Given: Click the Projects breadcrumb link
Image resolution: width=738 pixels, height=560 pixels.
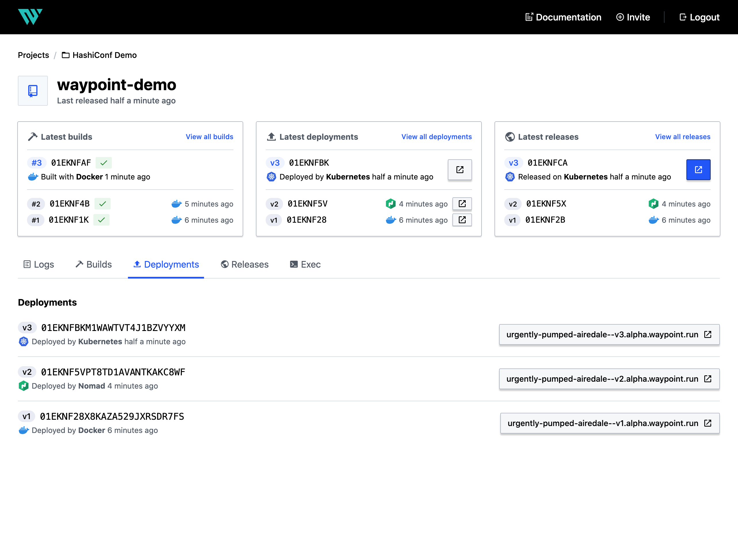Looking at the screenshot, I should 33,55.
